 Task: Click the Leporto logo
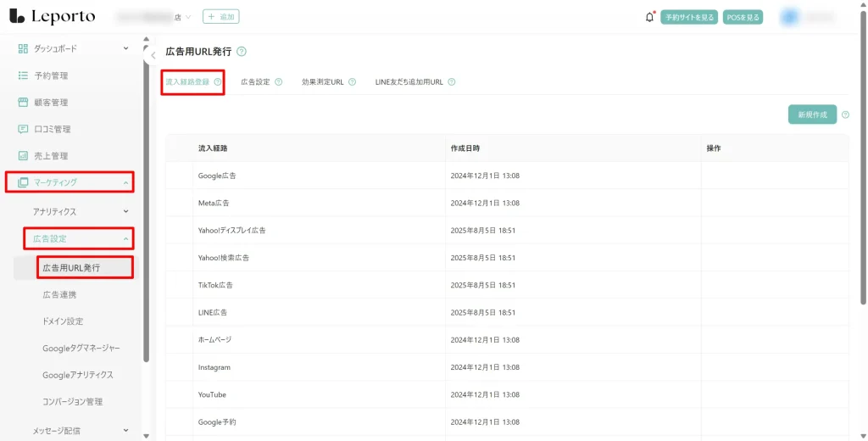point(53,17)
